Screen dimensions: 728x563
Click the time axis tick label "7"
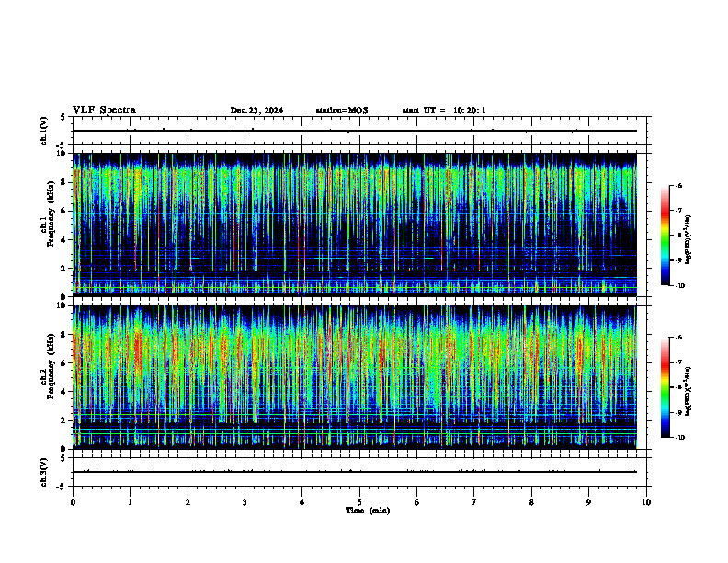pos(474,502)
